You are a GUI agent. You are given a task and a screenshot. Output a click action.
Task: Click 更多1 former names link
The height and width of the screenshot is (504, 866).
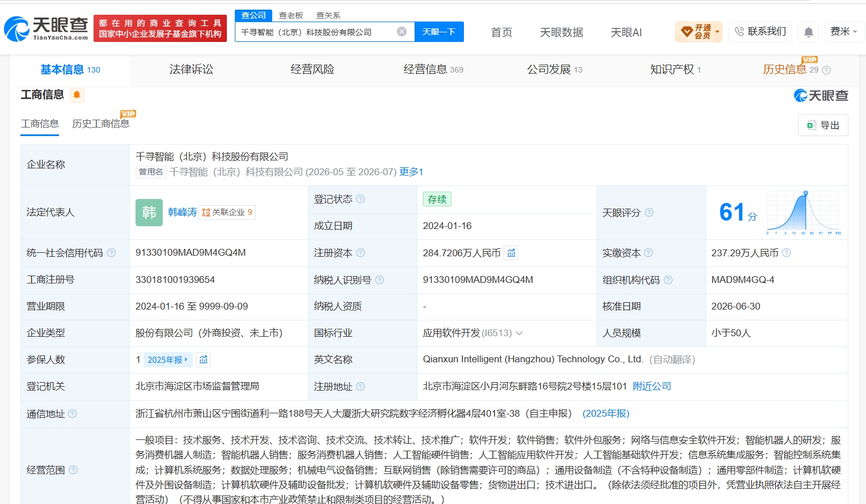coord(411,172)
